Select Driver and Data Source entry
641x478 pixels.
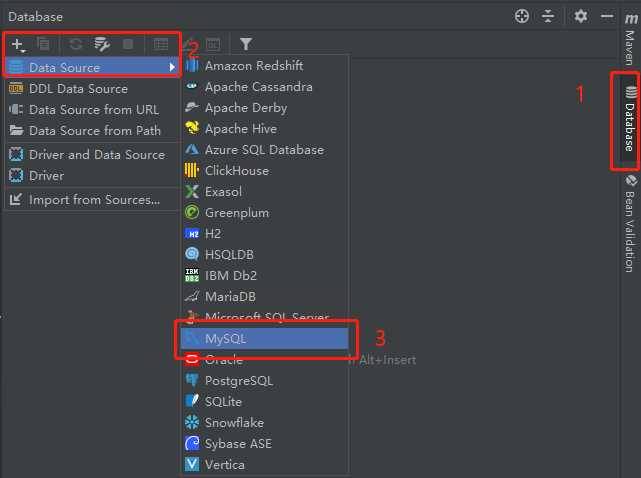pyautogui.click(x=96, y=155)
